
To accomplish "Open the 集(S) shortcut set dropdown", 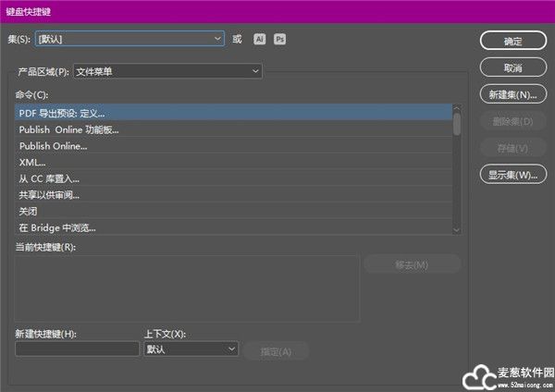I will (129, 39).
